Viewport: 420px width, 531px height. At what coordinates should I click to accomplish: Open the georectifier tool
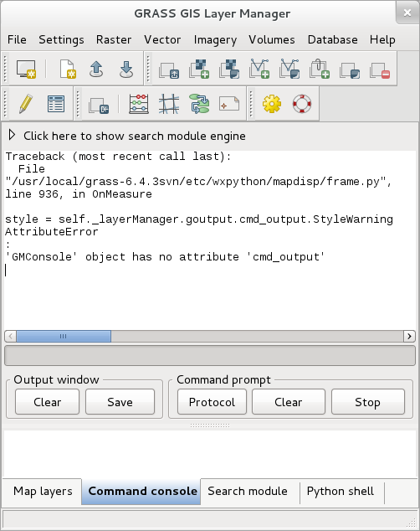[169, 104]
